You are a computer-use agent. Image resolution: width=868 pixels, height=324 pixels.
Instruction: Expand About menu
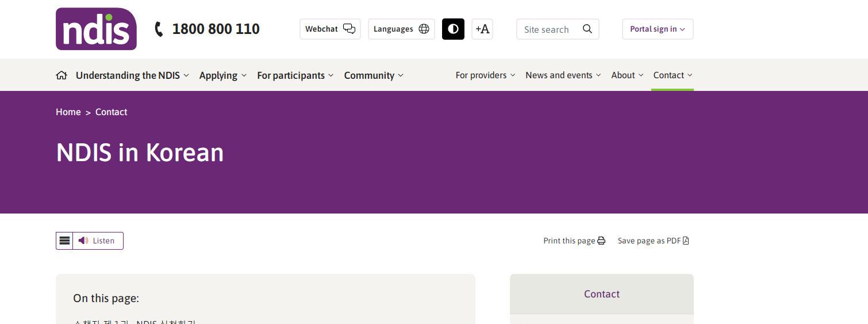(627, 75)
